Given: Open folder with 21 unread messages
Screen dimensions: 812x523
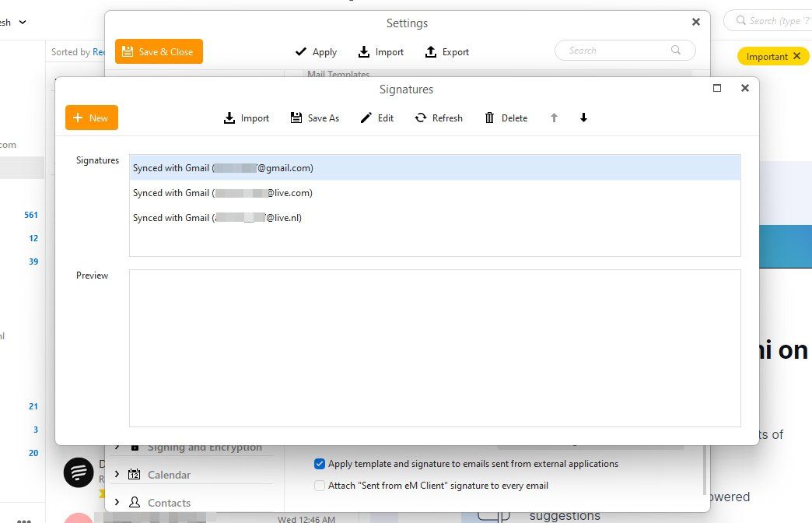Looking at the screenshot, I should pos(33,406).
